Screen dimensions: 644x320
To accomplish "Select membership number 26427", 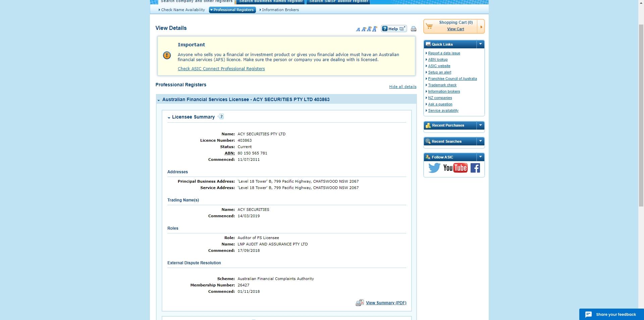I will 243,285.
